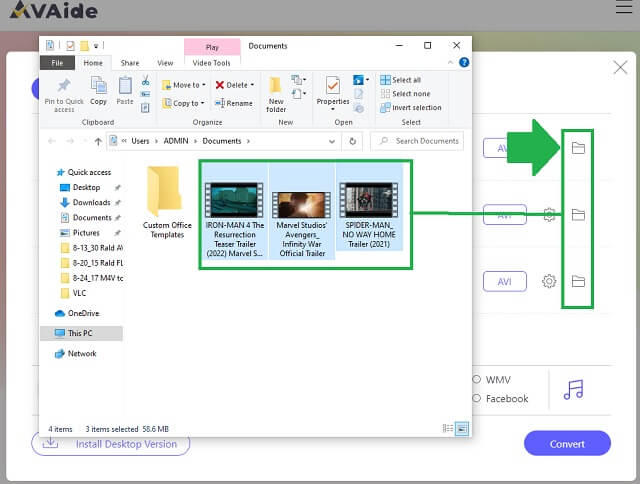Image resolution: width=640 pixels, height=484 pixels.
Task: Click the Up one level arrow
Action: [x=98, y=141]
